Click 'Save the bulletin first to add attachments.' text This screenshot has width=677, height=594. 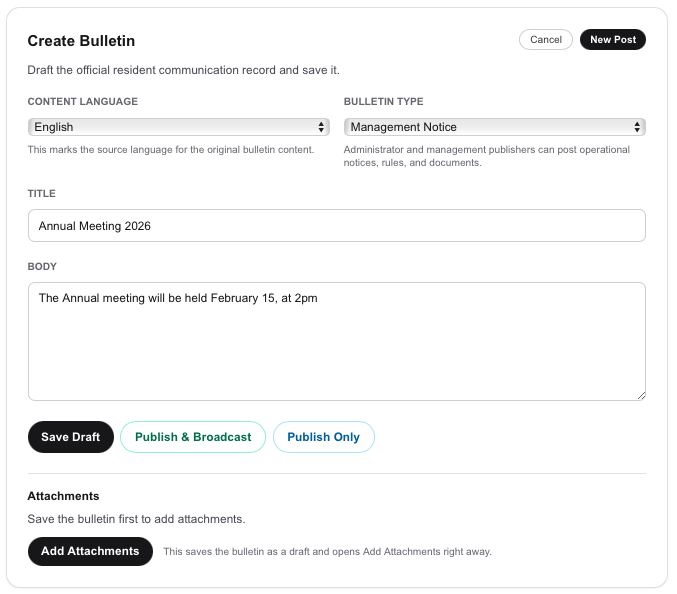pyautogui.click(x=136, y=519)
